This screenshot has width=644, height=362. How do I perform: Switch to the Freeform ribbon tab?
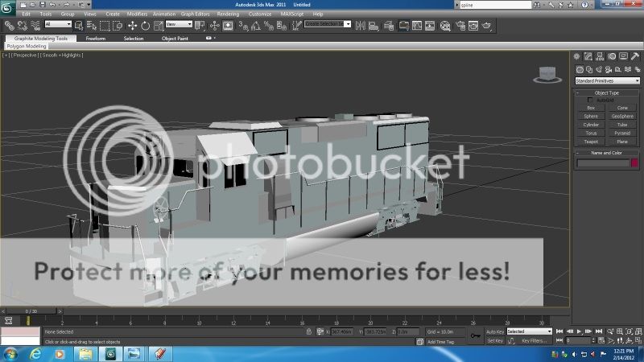[96, 38]
